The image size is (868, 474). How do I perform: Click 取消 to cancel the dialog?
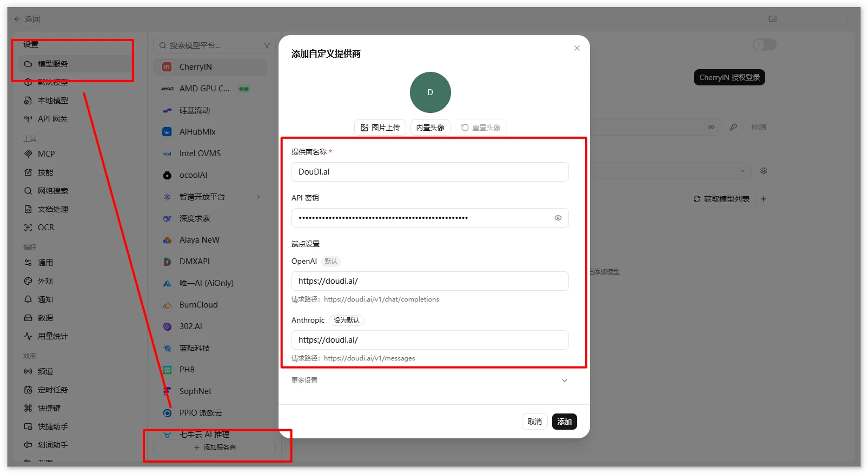coord(535,422)
